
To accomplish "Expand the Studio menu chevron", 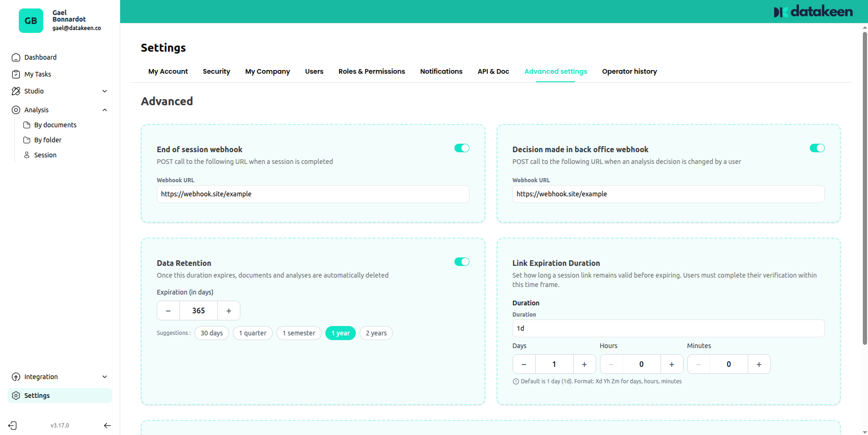I will (x=105, y=91).
